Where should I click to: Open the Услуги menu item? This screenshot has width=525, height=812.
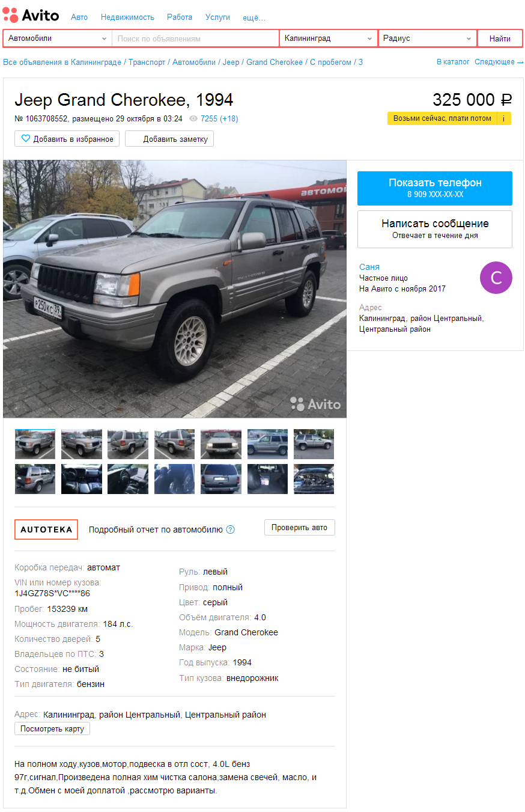(x=217, y=17)
